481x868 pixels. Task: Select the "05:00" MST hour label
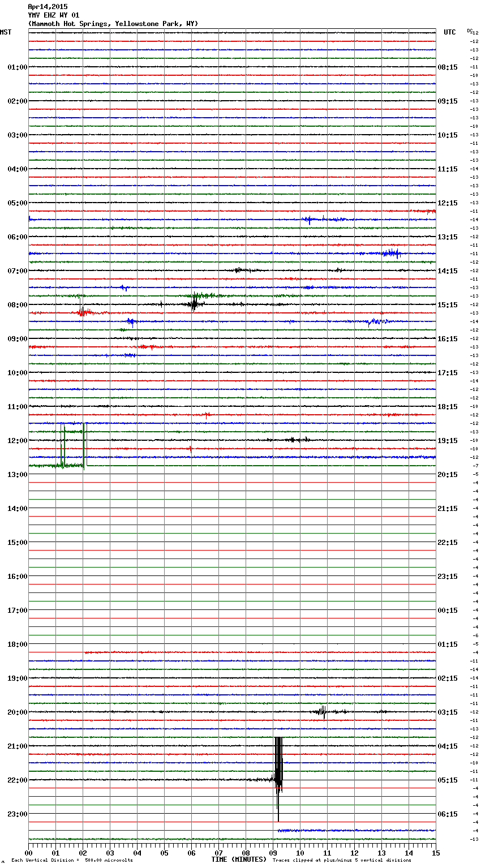click(x=18, y=203)
